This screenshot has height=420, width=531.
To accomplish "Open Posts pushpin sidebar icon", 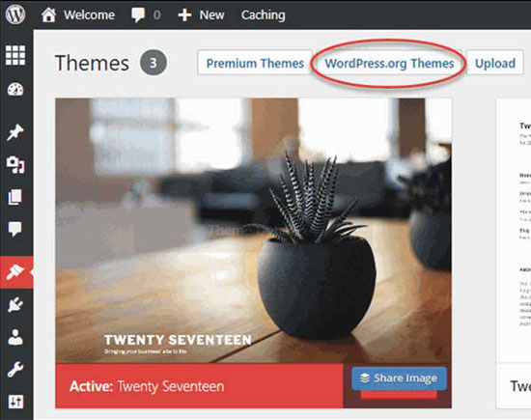I will click(15, 132).
